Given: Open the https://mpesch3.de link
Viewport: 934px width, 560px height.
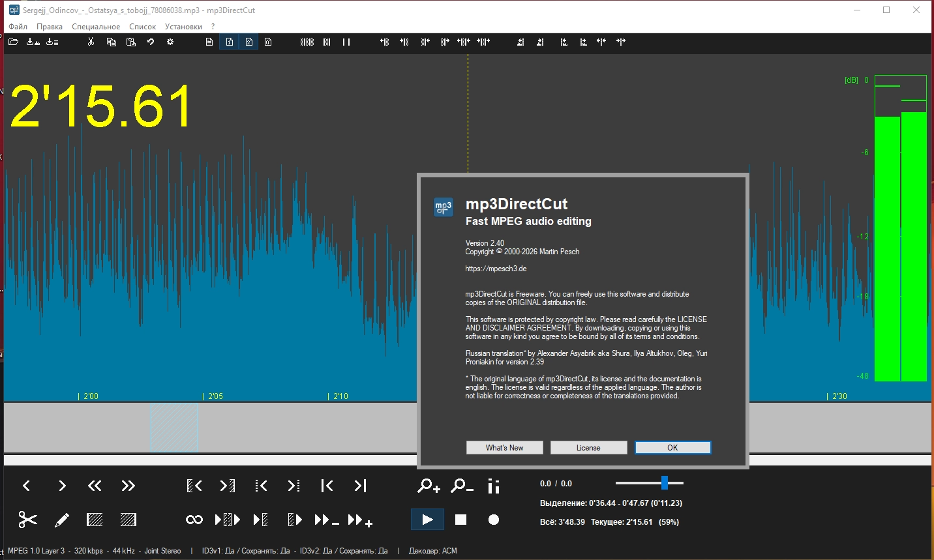Looking at the screenshot, I should [x=496, y=269].
